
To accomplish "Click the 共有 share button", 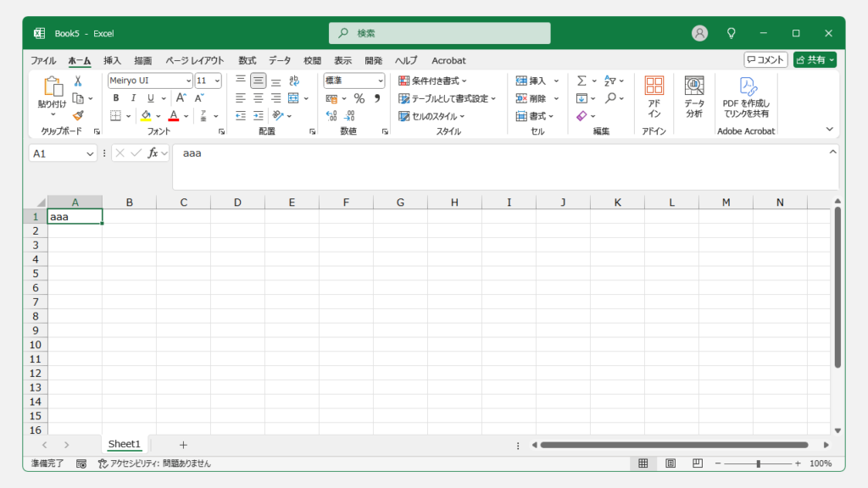I will (815, 60).
